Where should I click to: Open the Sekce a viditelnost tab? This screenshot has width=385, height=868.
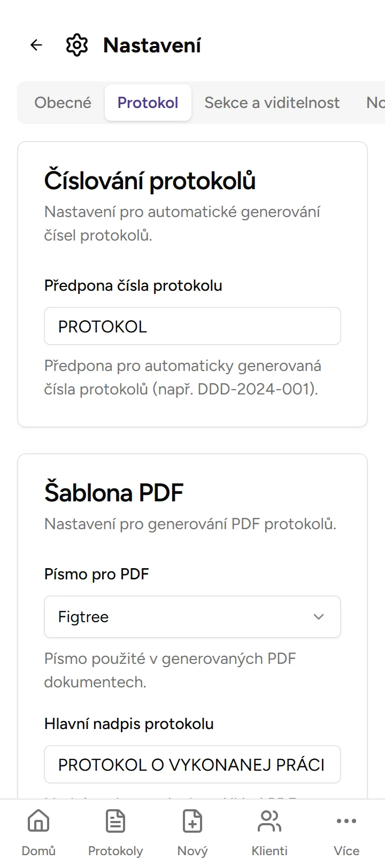click(x=272, y=103)
